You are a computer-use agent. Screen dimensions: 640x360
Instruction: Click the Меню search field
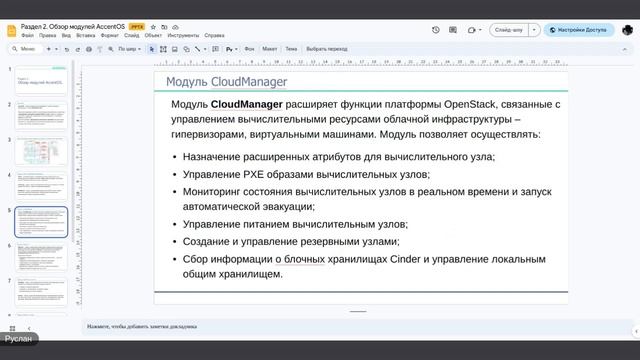pyautogui.click(x=26, y=49)
